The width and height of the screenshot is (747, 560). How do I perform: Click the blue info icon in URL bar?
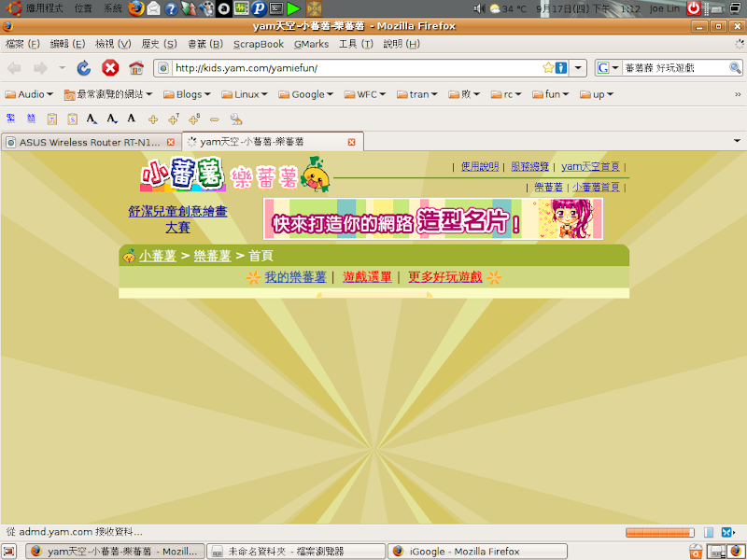(561, 68)
